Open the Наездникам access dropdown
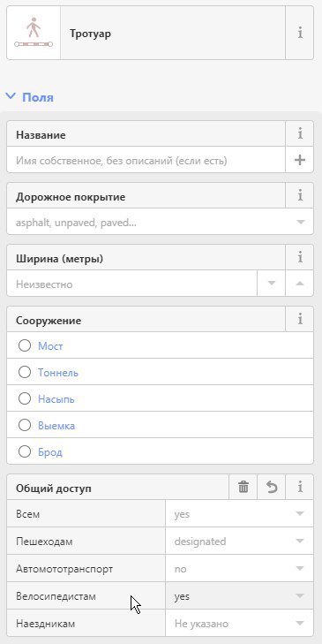Screen dimensions: 322x644 point(240,624)
